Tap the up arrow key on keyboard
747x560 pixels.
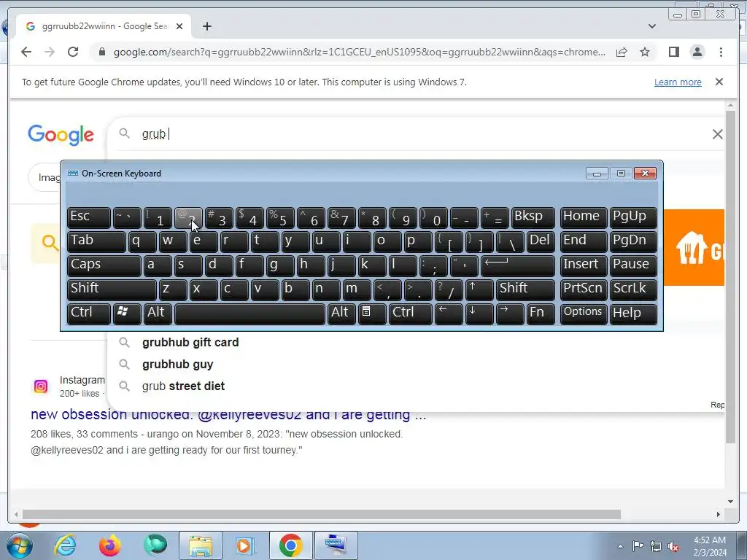(x=479, y=289)
